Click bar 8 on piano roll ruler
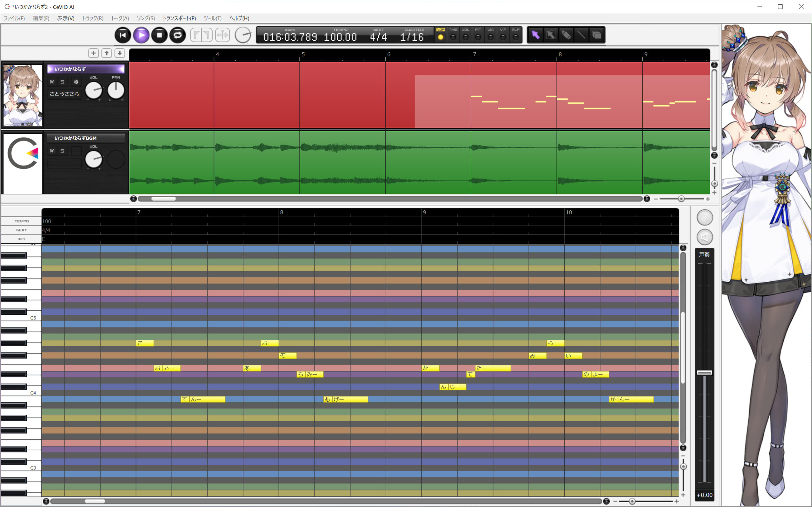 (281, 212)
